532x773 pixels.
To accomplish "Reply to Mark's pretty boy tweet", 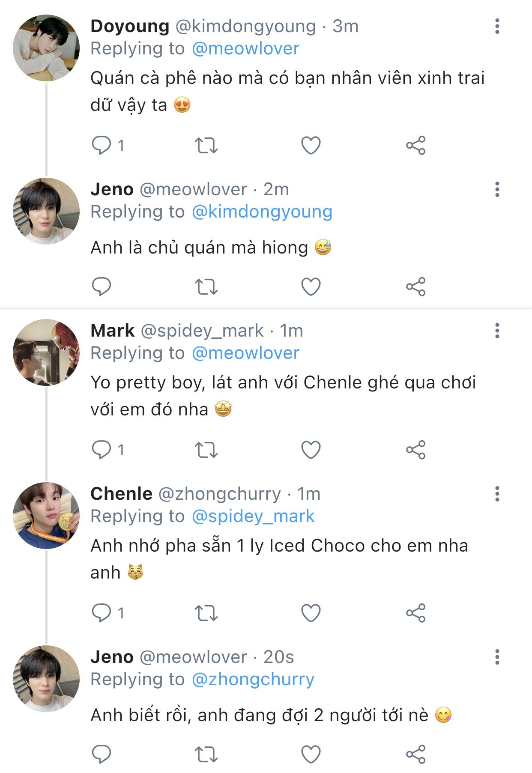I will pos(102,450).
